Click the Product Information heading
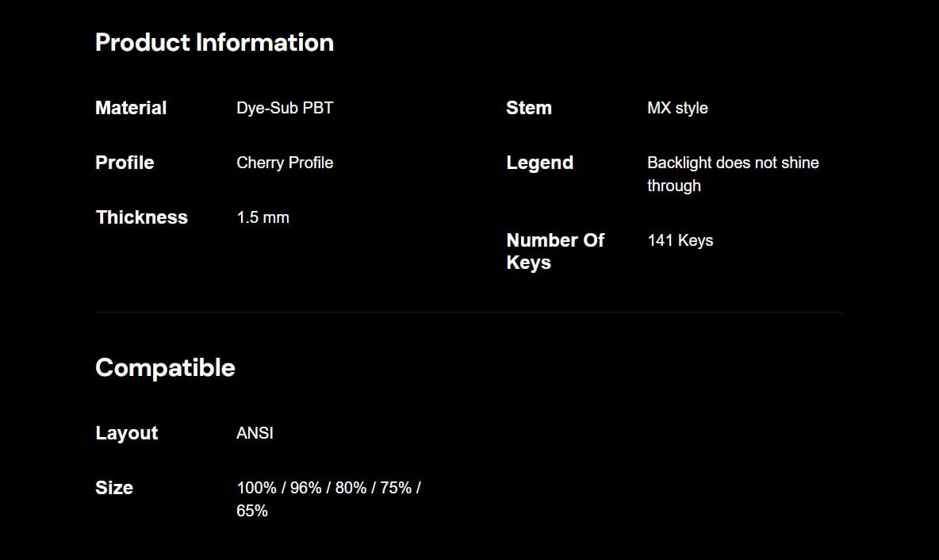The height and width of the screenshot is (560, 939). pyautogui.click(x=214, y=43)
